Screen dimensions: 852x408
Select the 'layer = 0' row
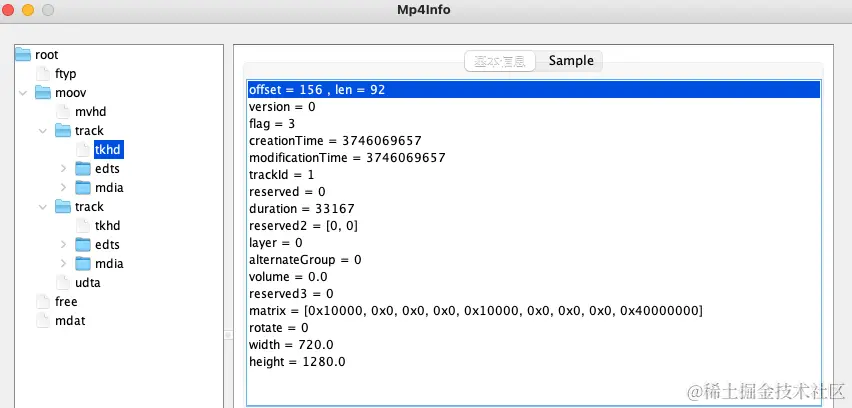534,242
